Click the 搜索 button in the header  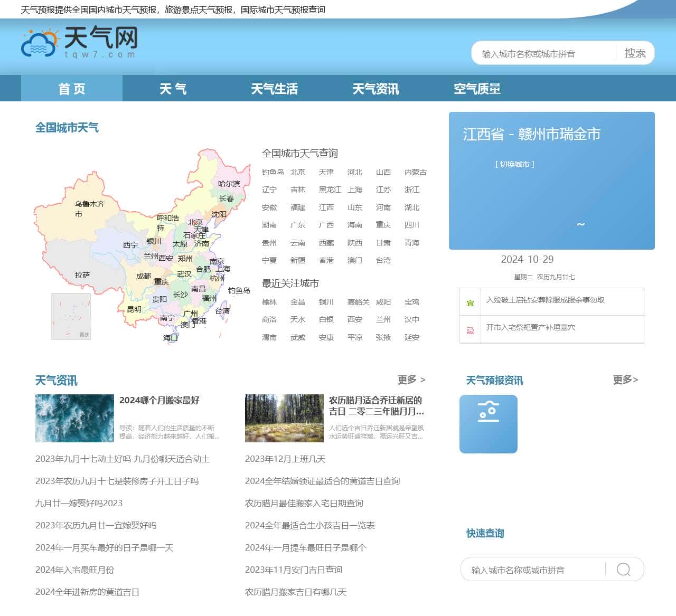click(635, 53)
